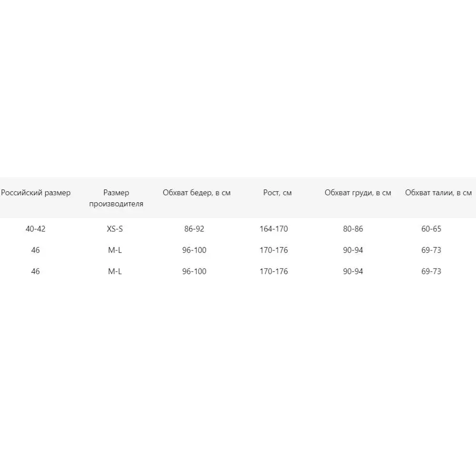Screen dimensions: 476x476
Task: Click '46' in the middle table row
Action: [36, 250]
